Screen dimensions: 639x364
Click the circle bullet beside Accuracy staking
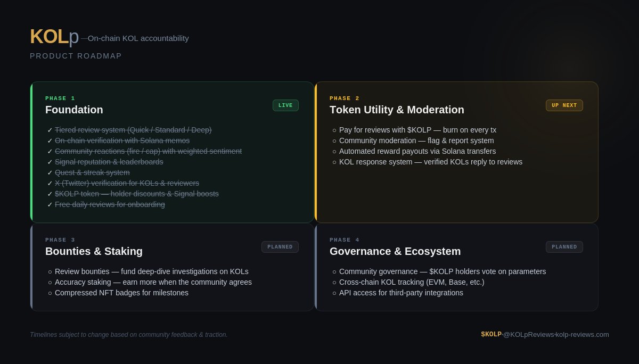click(50, 283)
